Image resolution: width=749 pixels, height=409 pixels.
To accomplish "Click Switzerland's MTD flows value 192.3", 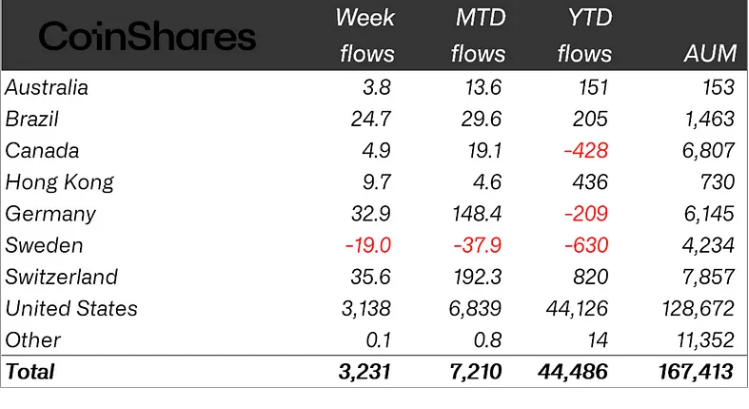I will [x=478, y=277].
